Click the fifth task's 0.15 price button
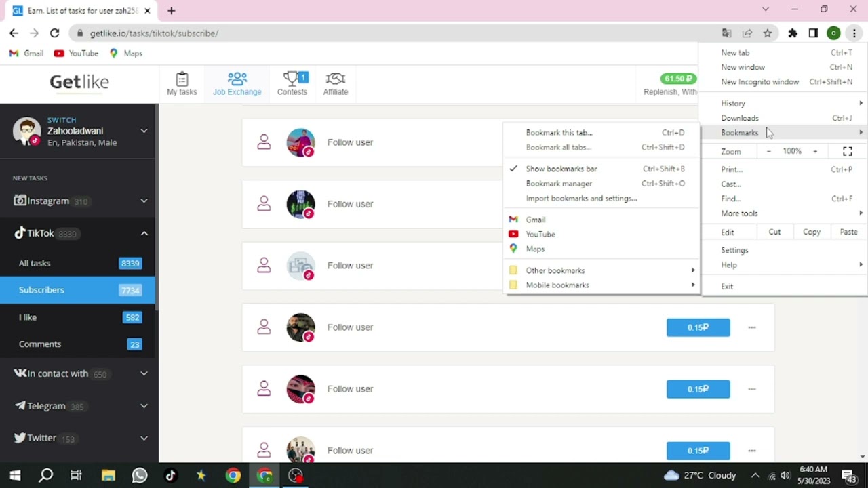The height and width of the screenshot is (488, 868). [x=698, y=389]
